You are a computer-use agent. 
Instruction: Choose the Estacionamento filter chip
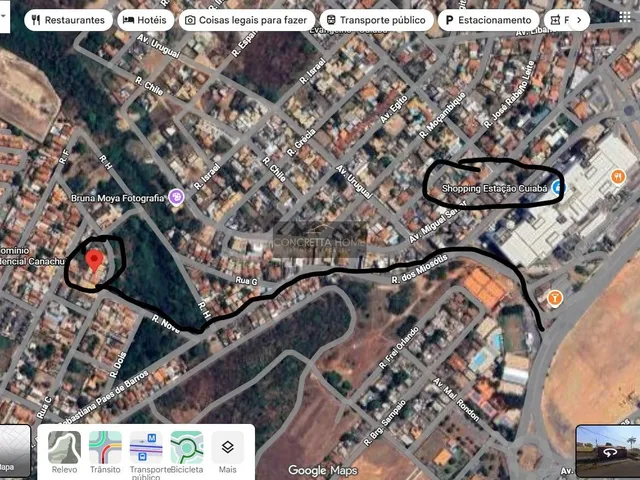488,20
